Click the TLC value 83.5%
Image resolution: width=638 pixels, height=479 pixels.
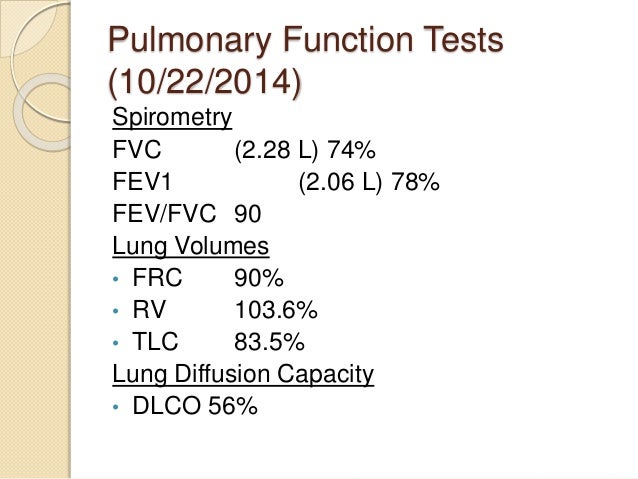(x=269, y=342)
